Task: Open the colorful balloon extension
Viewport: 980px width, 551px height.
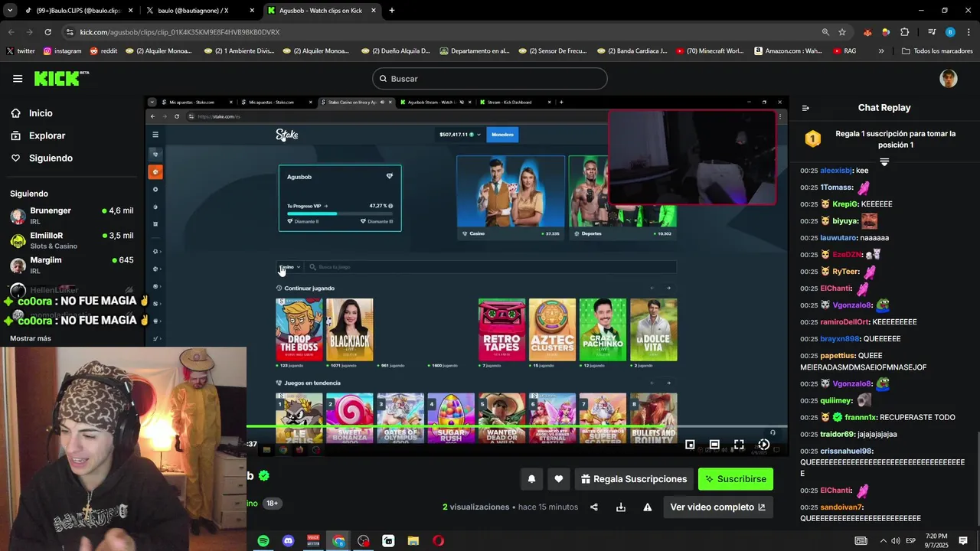Action: pos(886,32)
